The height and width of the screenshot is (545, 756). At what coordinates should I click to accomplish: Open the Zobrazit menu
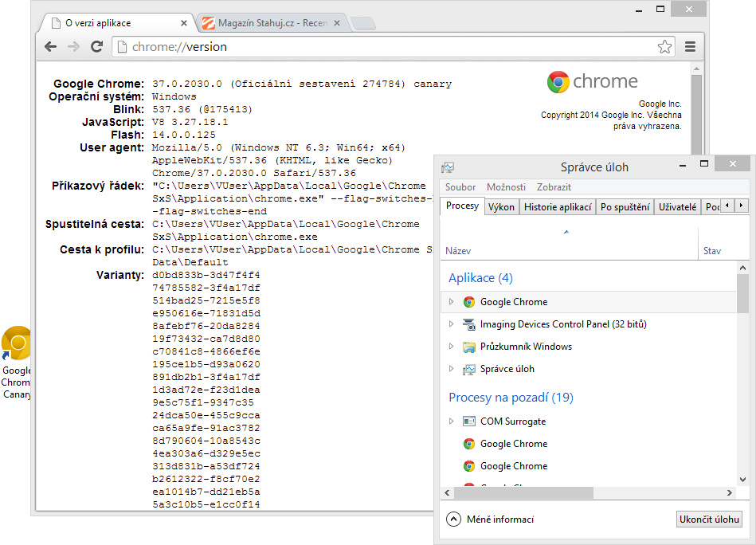click(x=554, y=187)
